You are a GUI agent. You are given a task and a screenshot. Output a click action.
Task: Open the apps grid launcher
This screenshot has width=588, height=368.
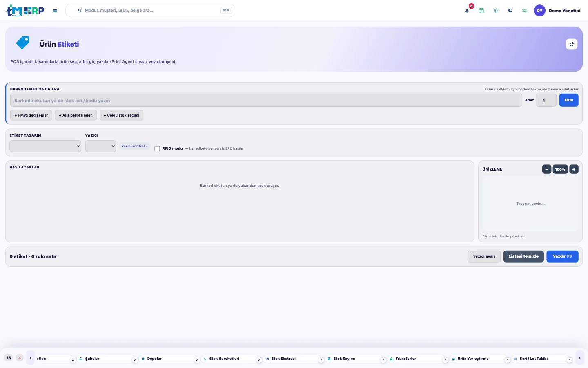point(496,11)
